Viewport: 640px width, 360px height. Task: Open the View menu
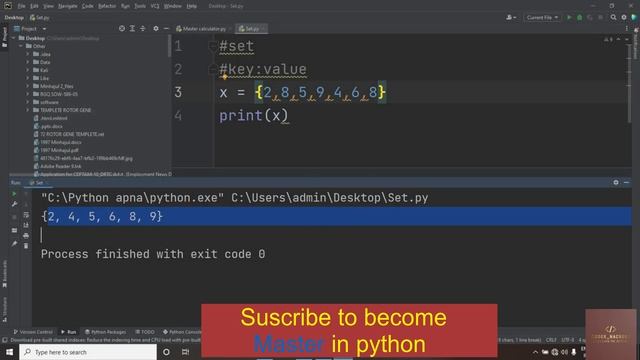click(x=48, y=6)
